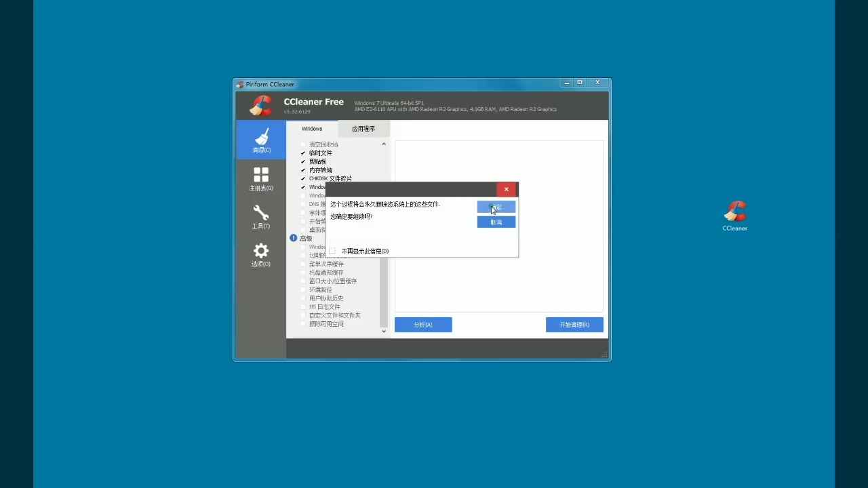The image size is (868, 488).
Task: Uncheck the 临时文件 option
Action: [303, 153]
